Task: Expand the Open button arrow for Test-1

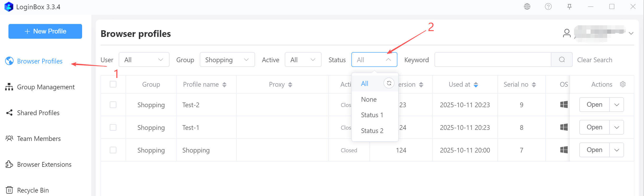Action: (x=617, y=128)
